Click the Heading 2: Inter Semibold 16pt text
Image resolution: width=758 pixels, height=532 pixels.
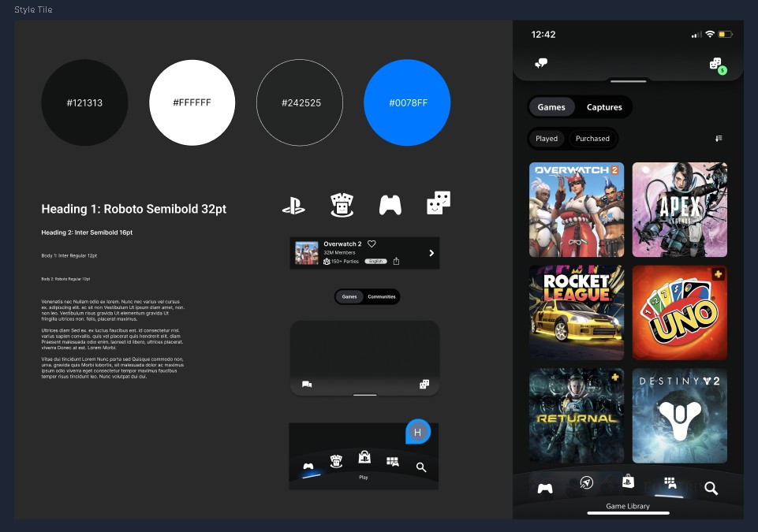click(x=87, y=233)
